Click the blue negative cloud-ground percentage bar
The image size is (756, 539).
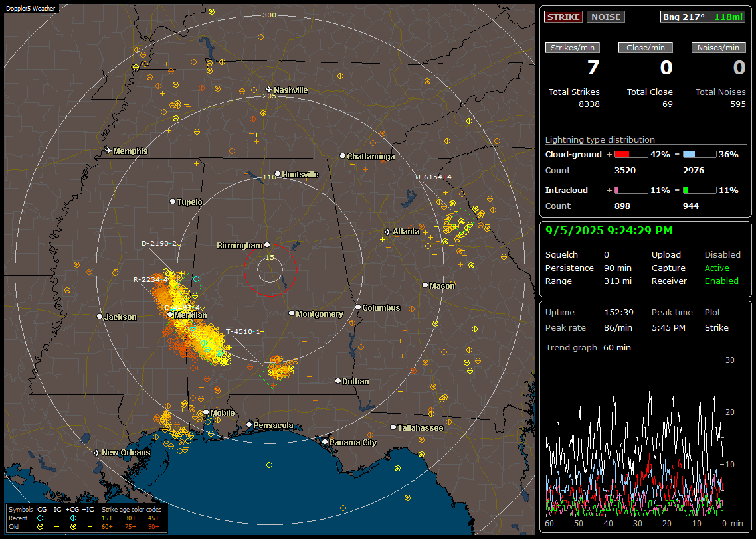(700, 155)
